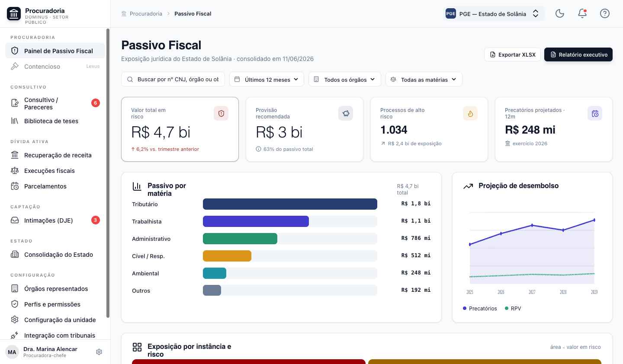Open the Todas as matérias filter dropdown
Viewport: 623px width, 364px height.
click(x=424, y=79)
